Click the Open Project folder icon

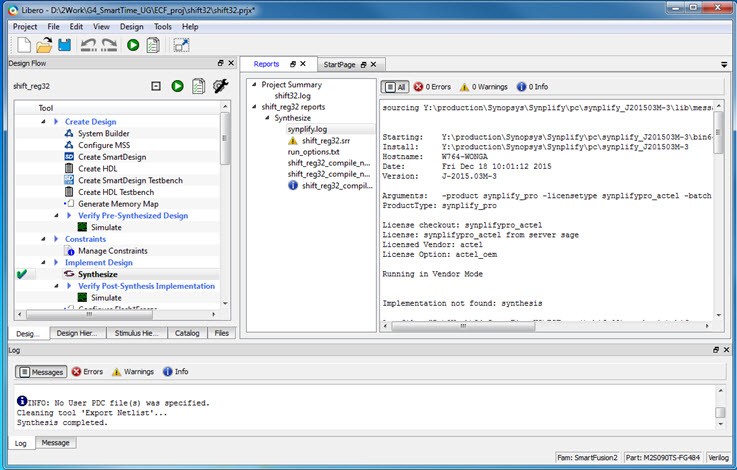43,44
